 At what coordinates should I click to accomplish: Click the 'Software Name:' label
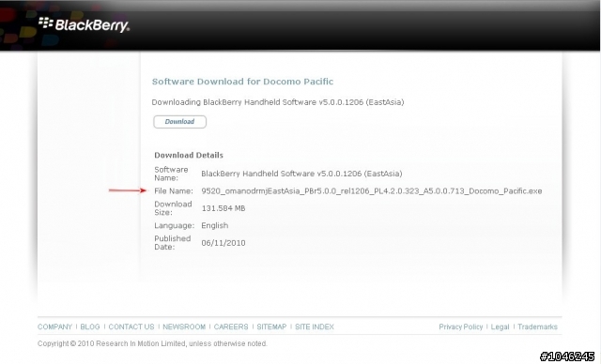tap(171, 174)
